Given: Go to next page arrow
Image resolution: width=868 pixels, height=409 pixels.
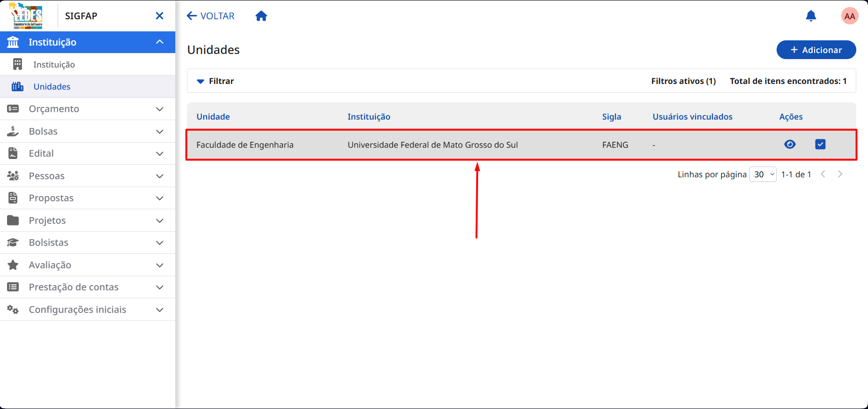Looking at the screenshot, I should click(x=840, y=174).
